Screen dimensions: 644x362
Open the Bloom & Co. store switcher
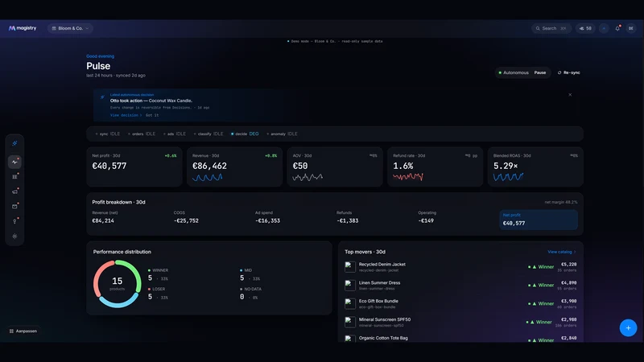tap(70, 28)
